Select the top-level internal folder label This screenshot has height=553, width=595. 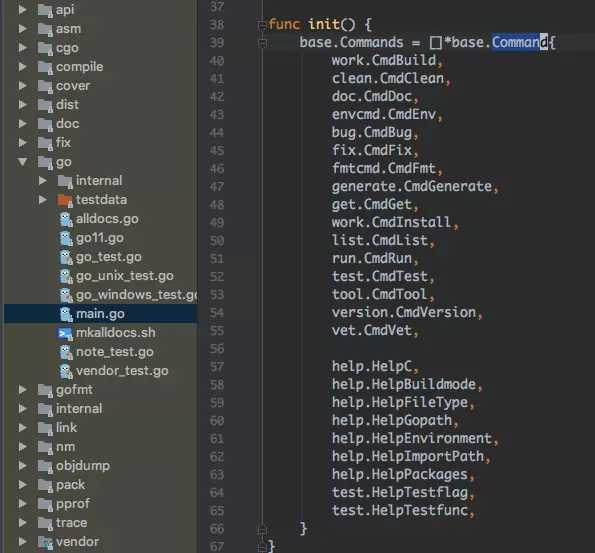(79, 409)
